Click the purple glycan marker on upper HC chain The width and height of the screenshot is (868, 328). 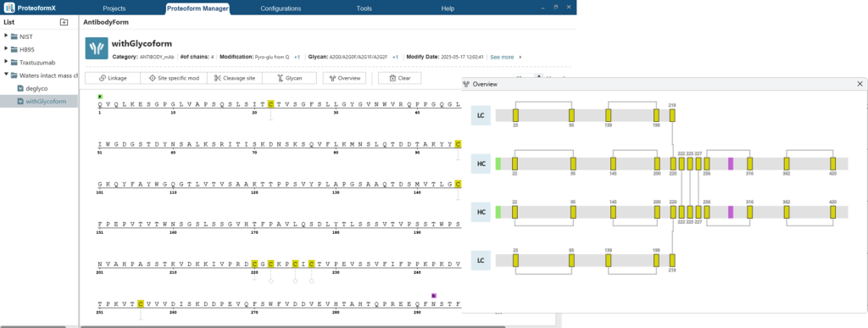731,164
